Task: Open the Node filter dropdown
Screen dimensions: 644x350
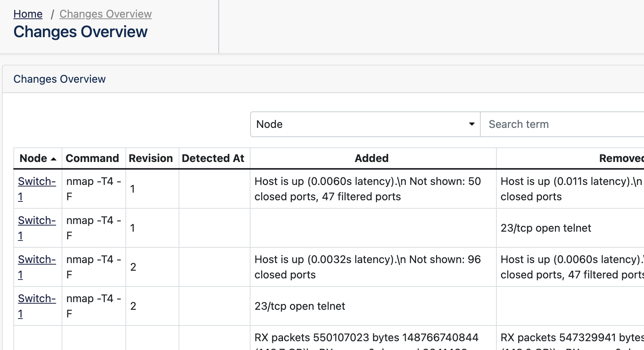Action: click(365, 124)
